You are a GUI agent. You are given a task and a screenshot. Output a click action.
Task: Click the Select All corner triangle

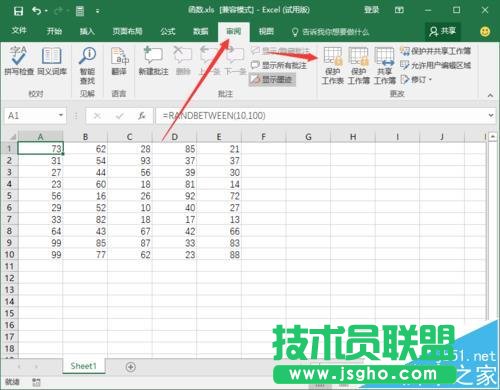[x=12, y=137]
